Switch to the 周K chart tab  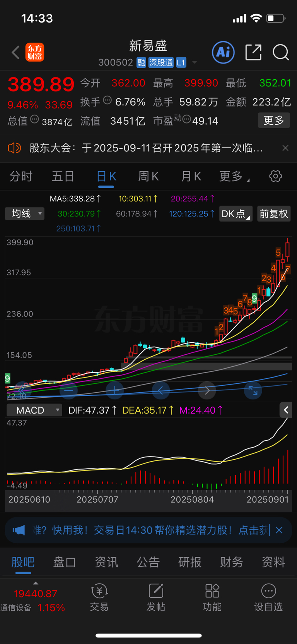point(148,177)
